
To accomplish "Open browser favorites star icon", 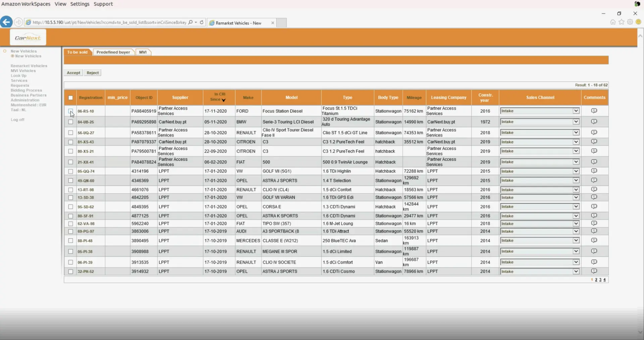I will tap(622, 22).
